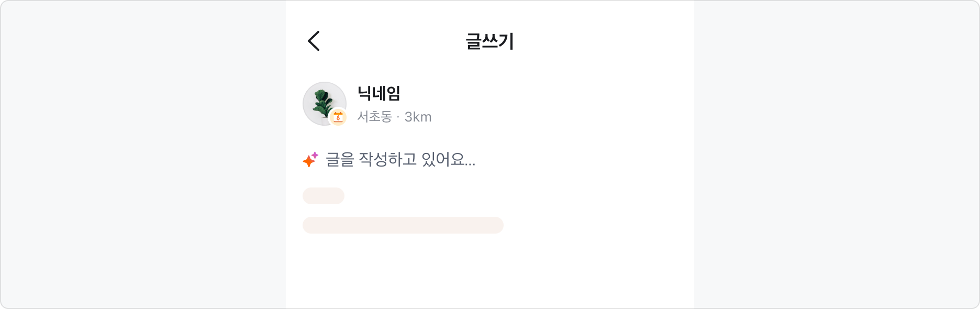Open the 닉네임 user profile
Screen dimensions: 980x309
pos(378,93)
